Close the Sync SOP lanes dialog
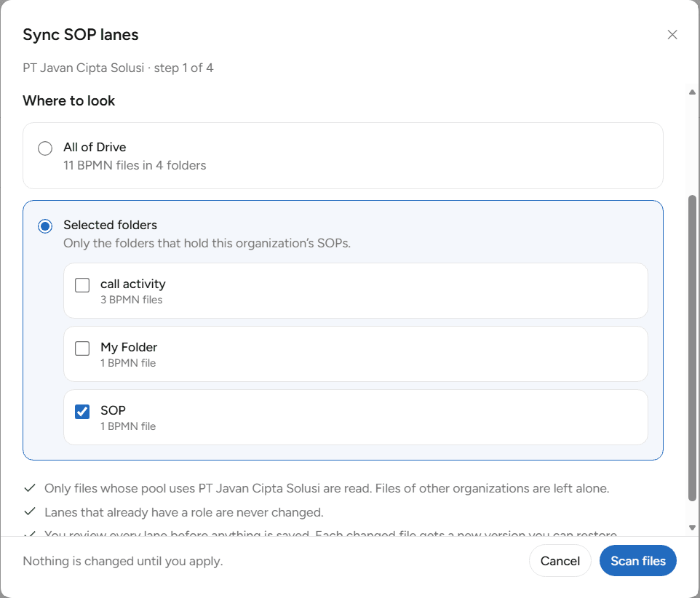700x598 pixels. (x=672, y=35)
